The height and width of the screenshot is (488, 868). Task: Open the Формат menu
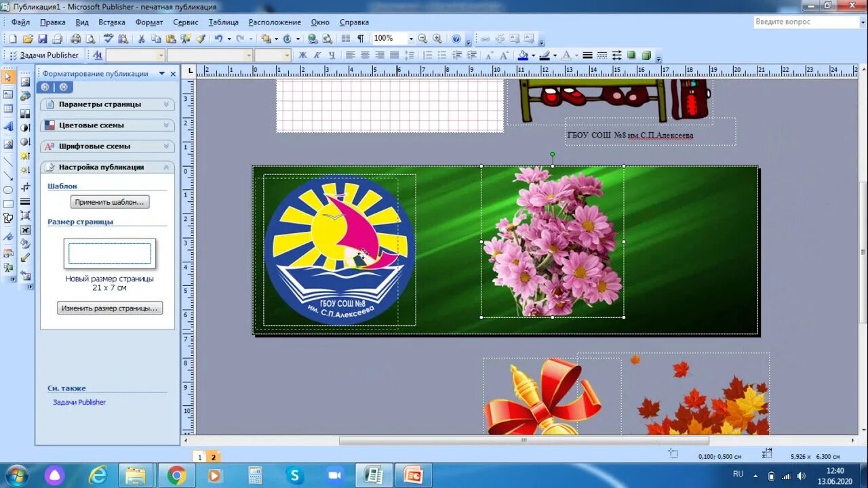tap(149, 22)
